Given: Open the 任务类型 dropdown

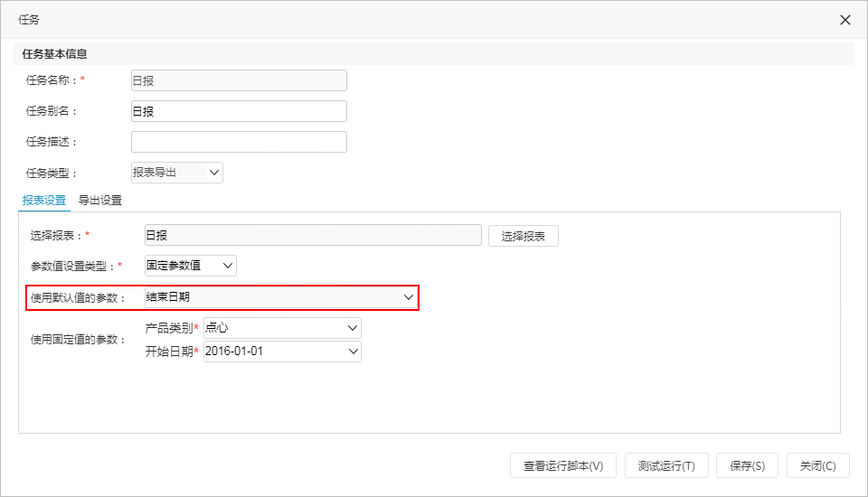Looking at the screenshot, I should tap(176, 173).
